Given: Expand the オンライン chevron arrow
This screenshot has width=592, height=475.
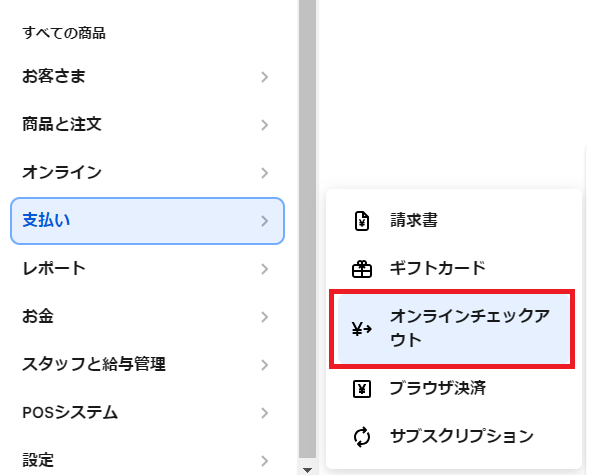Looking at the screenshot, I should [265, 173].
